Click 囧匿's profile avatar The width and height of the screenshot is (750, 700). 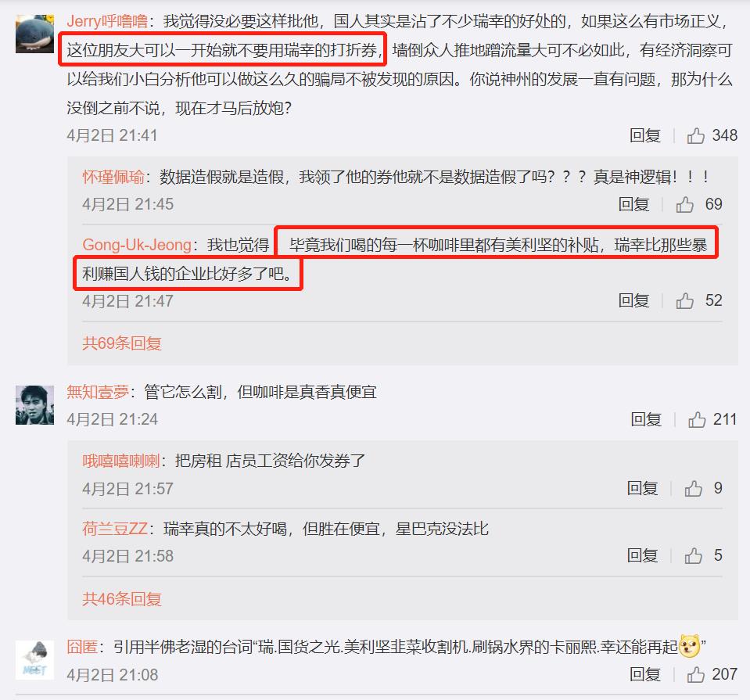35,660
